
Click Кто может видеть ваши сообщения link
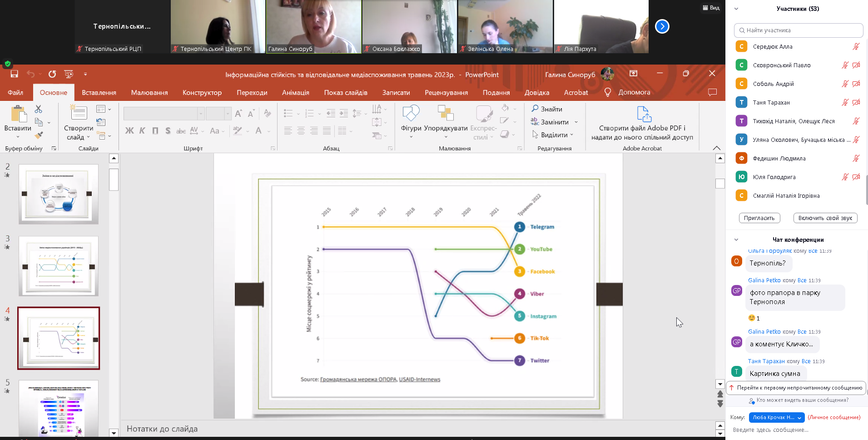803,400
